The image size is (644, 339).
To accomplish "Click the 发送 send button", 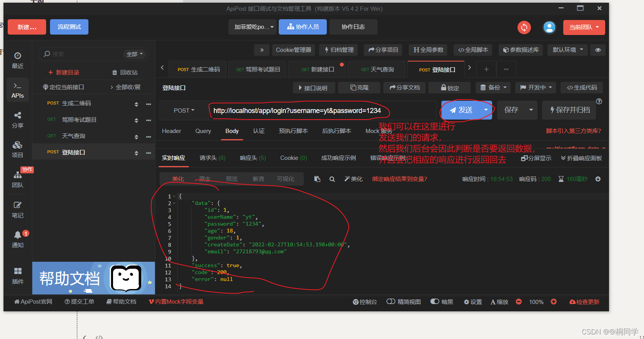I will pos(461,110).
